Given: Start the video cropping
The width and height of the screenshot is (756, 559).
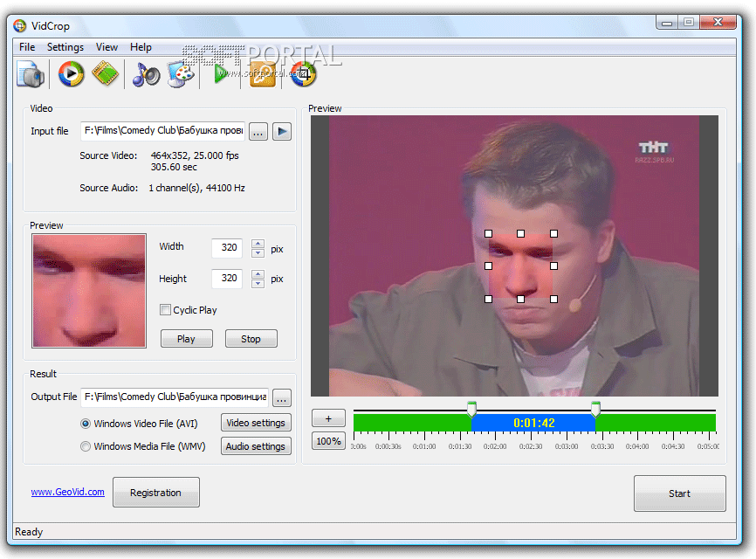Looking at the screenshot, I should (679, 493).
